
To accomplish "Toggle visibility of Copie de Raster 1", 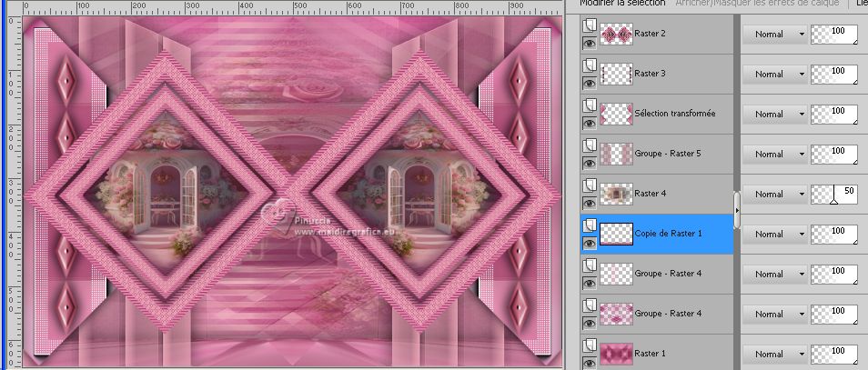I will [x=590, y=243].
